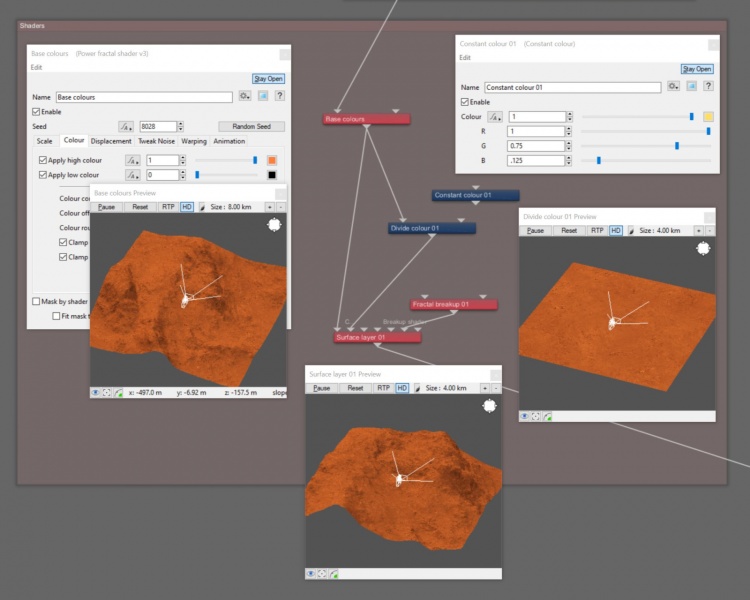The image size is (750, 600).
Task: Click the preview window icon beside Base colours name
Action: pos(263,96)
